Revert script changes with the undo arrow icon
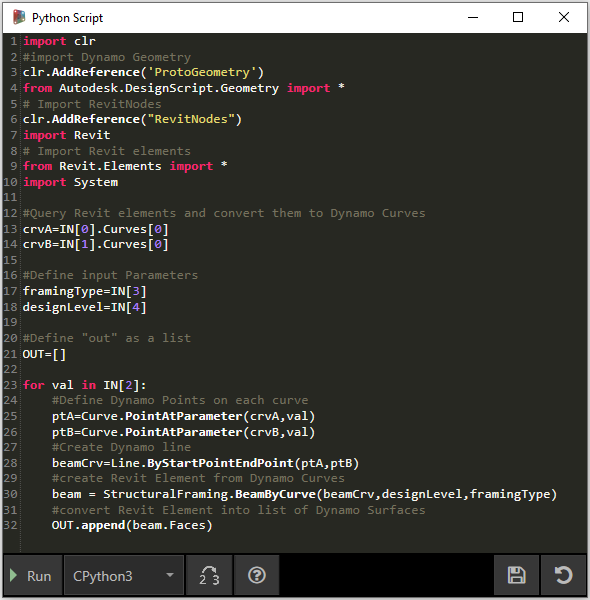The height and width of the screenshot is (600, 590). coord(563,576)
